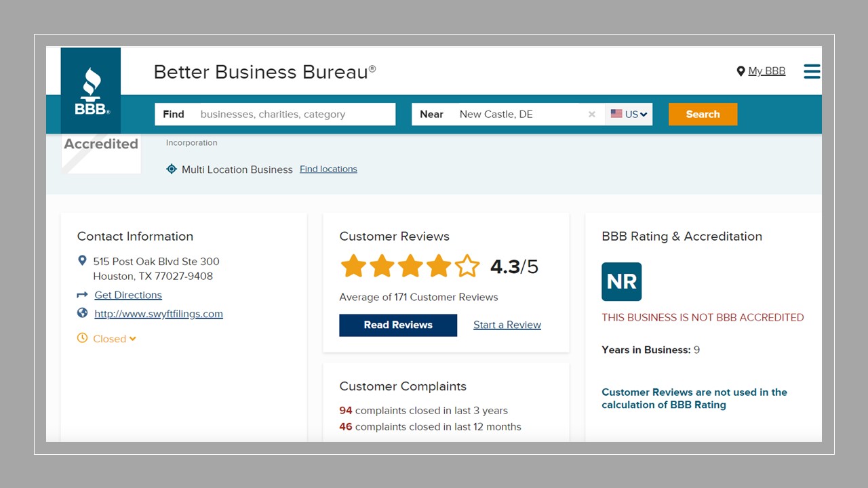Click the '515 Post Oak Blvd Ste 300' address
This screenshot has height=488, width=868.
coord(156,262)
